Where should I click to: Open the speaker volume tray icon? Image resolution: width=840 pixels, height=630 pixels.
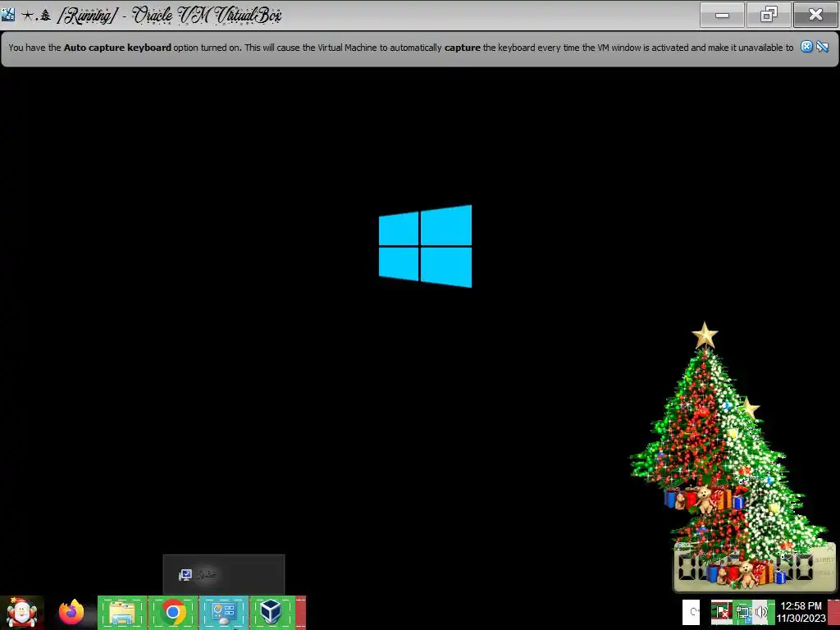762,612
